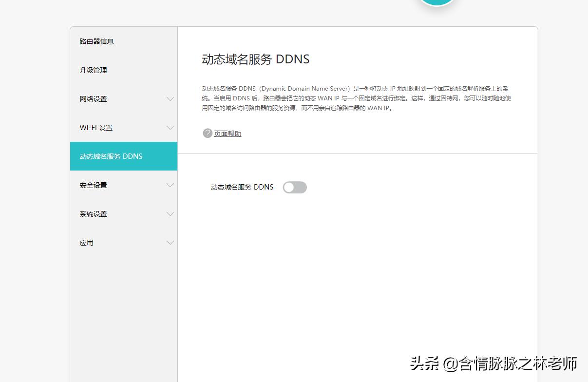Open the 路由器信息 sidebar menu entry
The width and height of the screenshot is (588, 382).
97,41
